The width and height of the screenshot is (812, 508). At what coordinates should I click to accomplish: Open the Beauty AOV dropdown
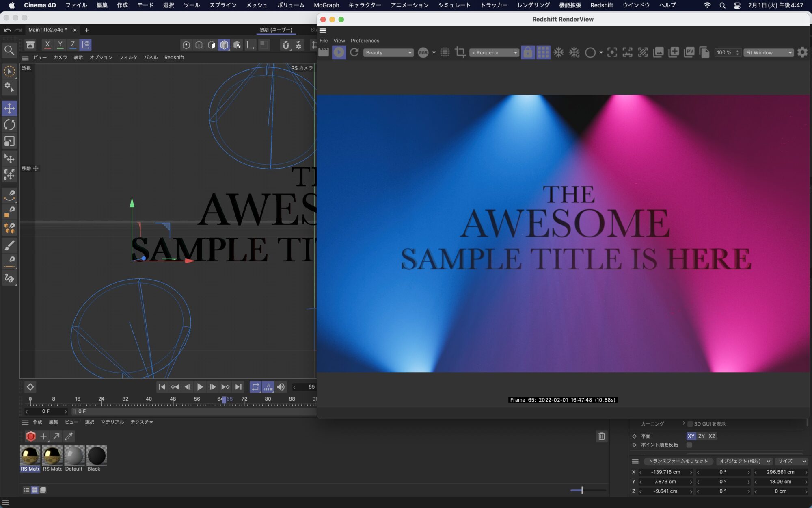(388, 53)
